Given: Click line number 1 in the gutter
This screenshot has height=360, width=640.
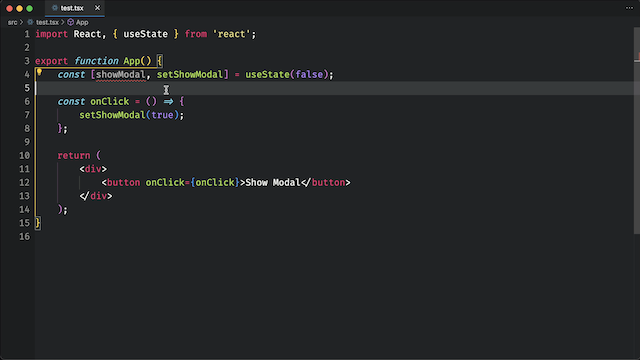Looking at the screenshot, I should point(27,34).
